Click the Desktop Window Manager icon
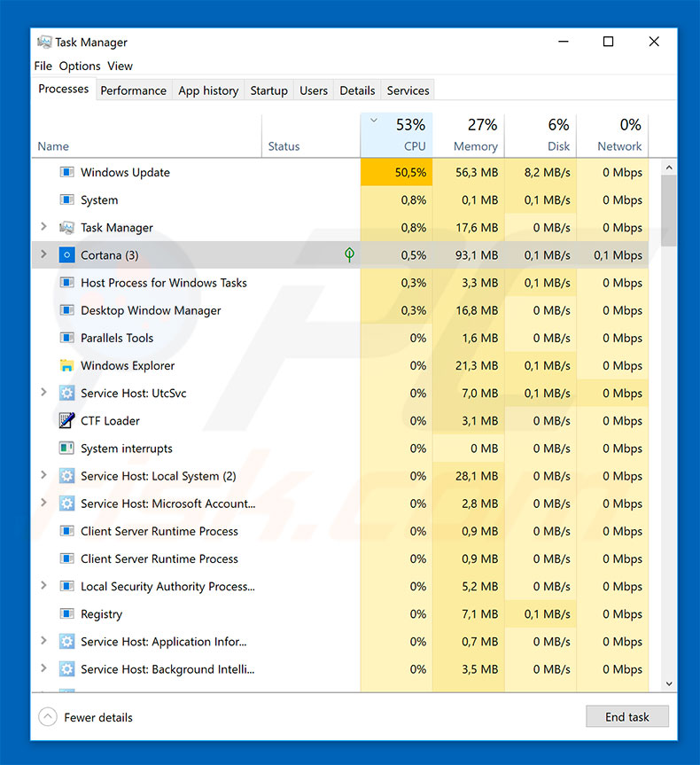The width and height of the screenshot is (700, 765). point(66,310)
